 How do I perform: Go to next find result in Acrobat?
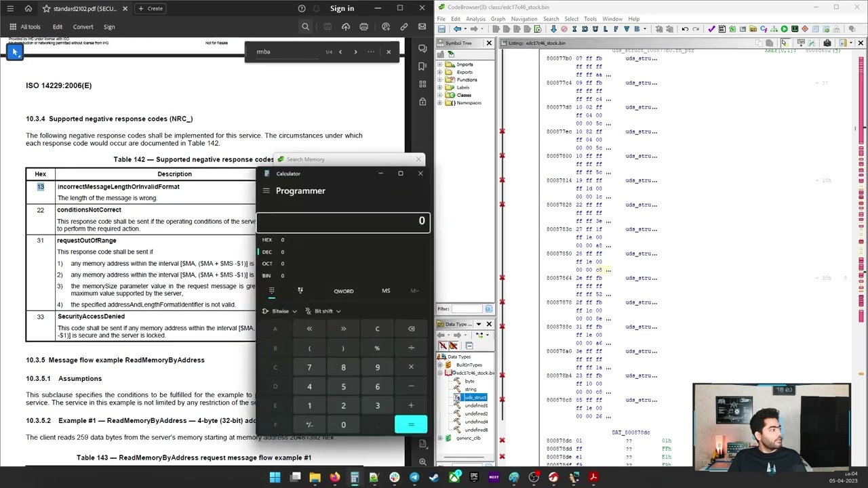pyautogui.click(x=355, y=52)
